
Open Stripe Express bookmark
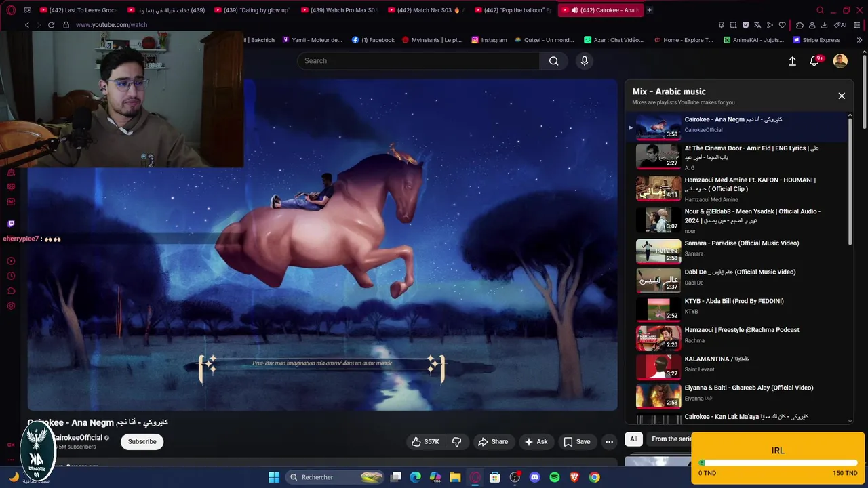pos(816,40)
